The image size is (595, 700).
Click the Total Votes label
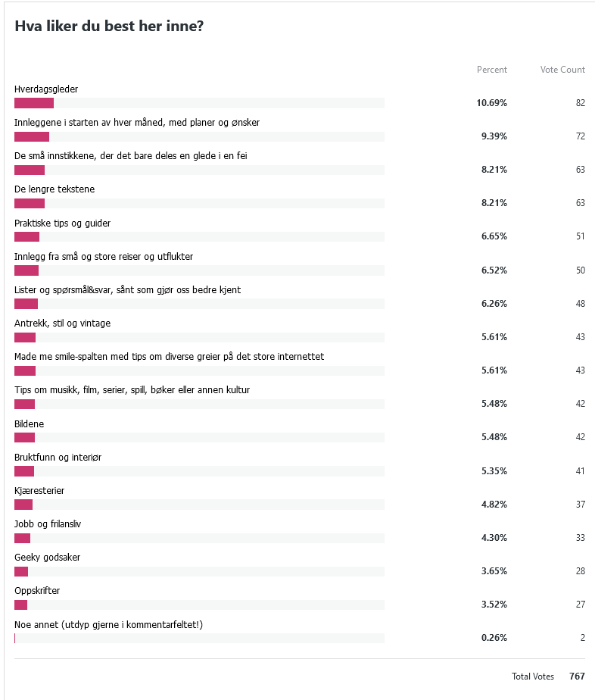point(533,677)
